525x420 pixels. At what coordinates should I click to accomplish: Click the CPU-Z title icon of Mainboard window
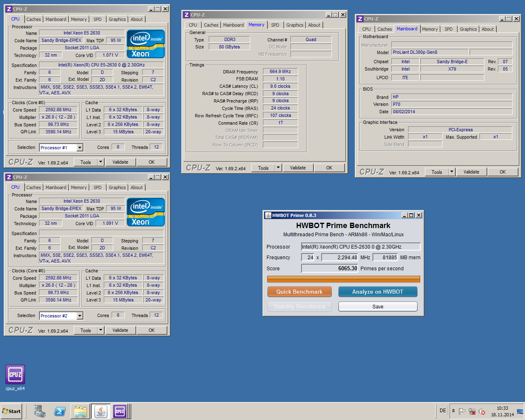pos(360,19)
